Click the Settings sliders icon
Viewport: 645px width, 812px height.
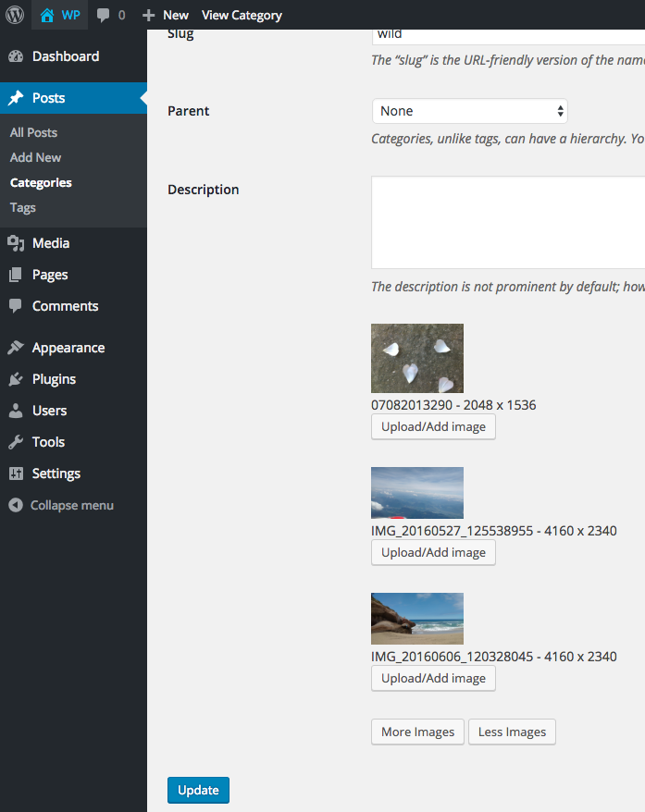tap(16, 474)
